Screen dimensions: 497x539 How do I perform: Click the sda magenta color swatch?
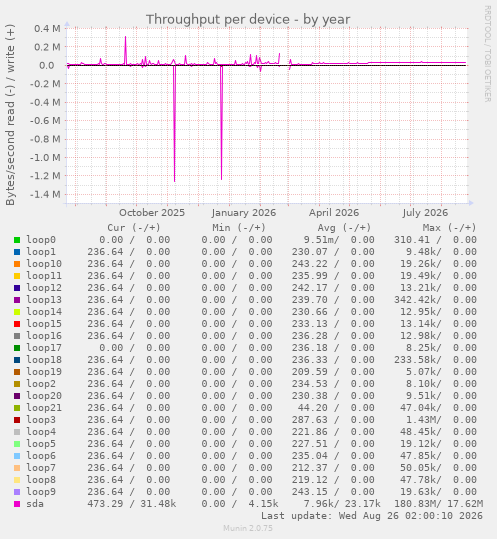coord(17,504)
